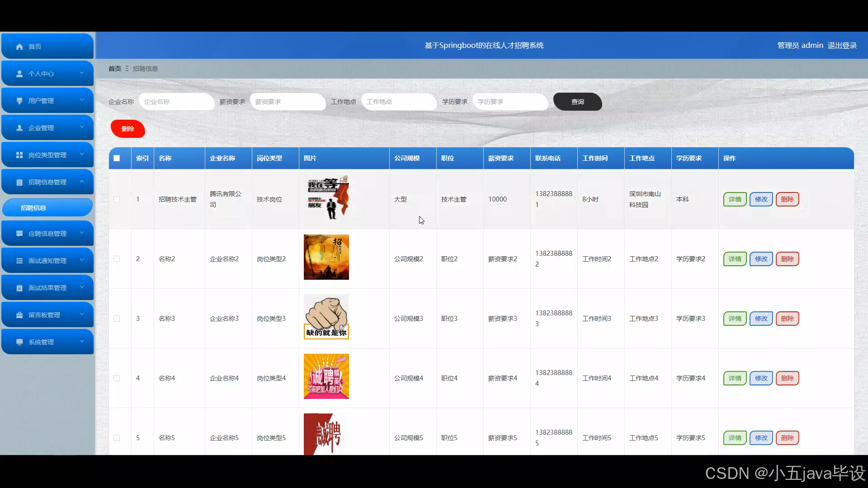868x488 pixels.
Task: Check the checkbox for row 名称3
Action: (x=117, y=319)
